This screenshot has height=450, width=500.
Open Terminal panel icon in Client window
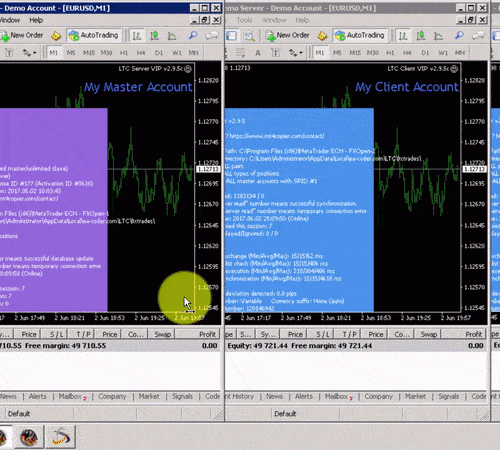(231, 35)
